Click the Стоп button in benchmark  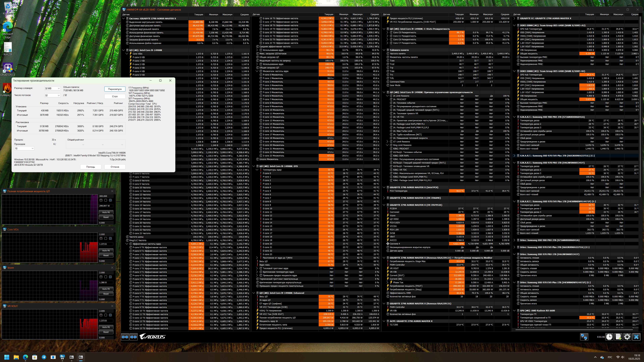[115, 96]
